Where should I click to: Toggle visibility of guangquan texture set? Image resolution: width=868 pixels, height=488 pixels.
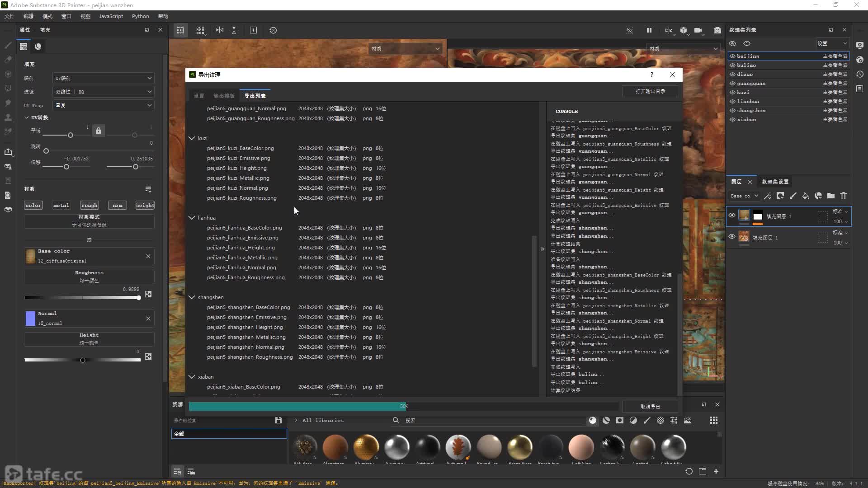(732, 83)
